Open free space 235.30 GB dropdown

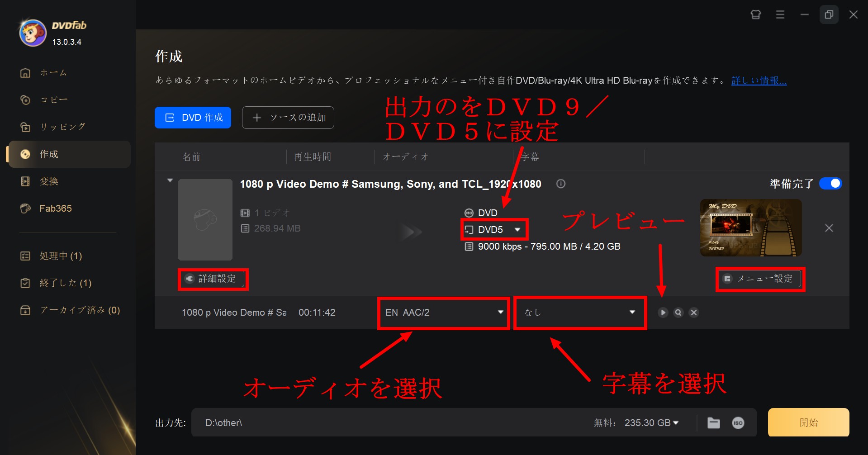coord(651,422)
